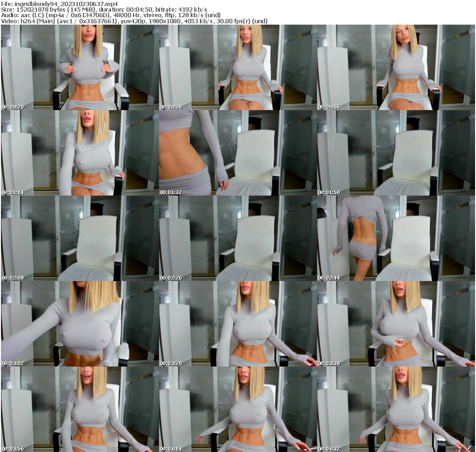Open the thumbnail captured at 00:01:32

238,152
